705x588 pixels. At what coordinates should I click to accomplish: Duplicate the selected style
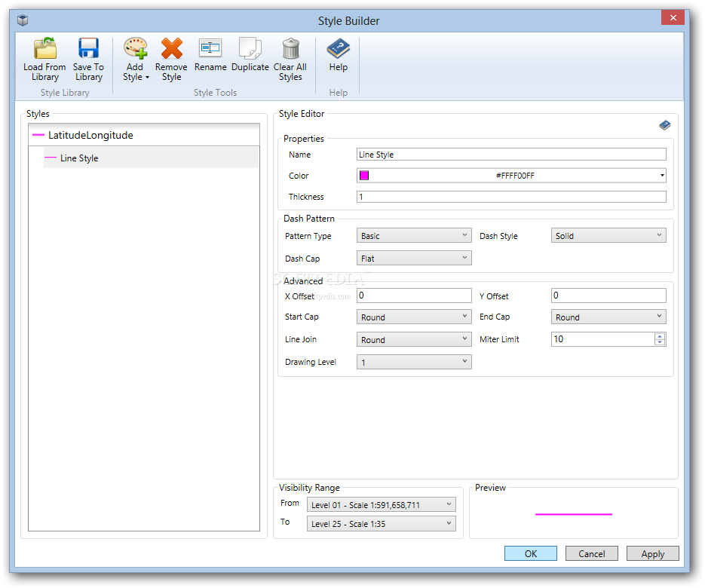coord(250,55)
